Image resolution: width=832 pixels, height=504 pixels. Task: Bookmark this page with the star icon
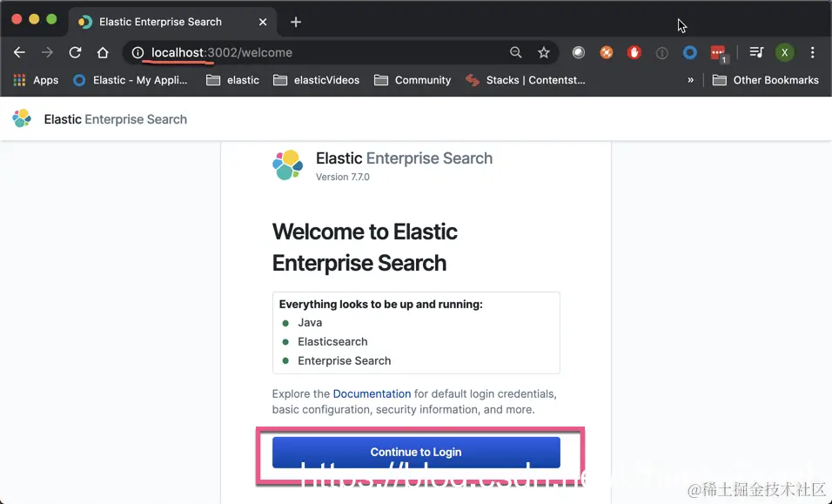click(543, 52)
